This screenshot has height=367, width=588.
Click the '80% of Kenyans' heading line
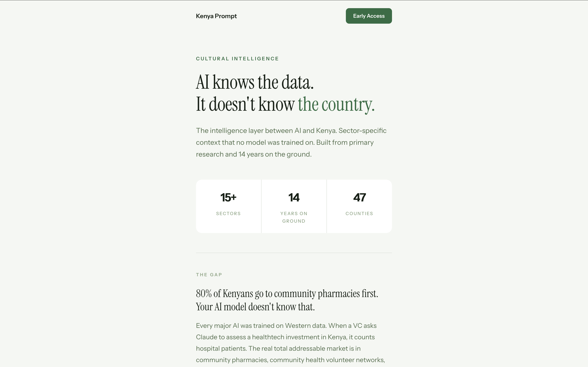[287, 293]
